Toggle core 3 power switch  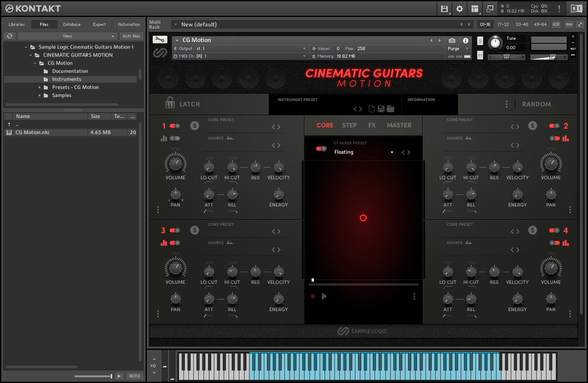[x=175, y=231]
